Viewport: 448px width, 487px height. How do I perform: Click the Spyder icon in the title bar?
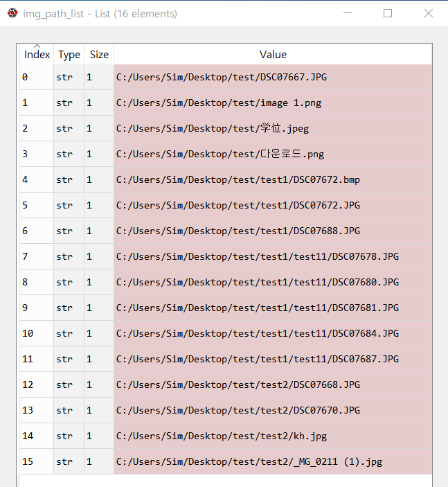[12, 13]
